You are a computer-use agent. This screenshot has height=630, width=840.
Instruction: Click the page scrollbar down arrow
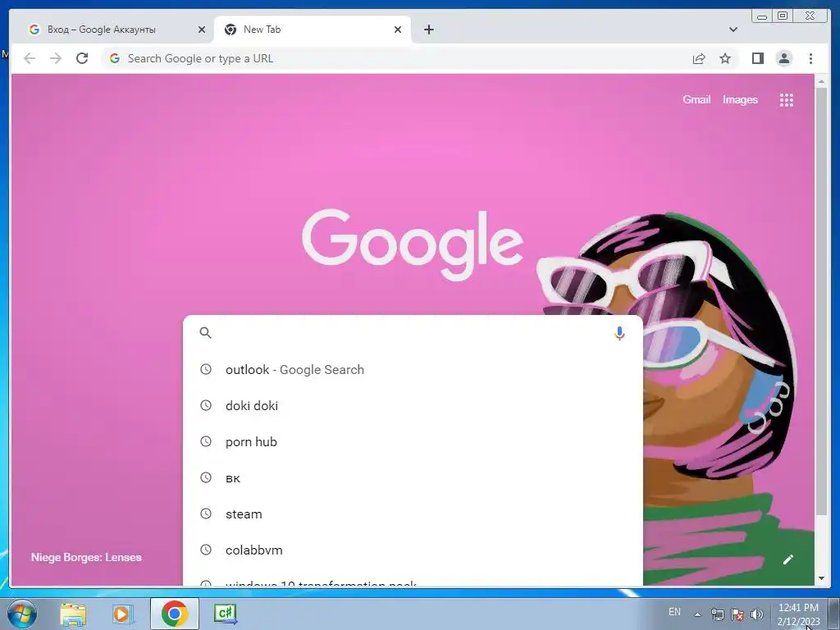point(821,578)
